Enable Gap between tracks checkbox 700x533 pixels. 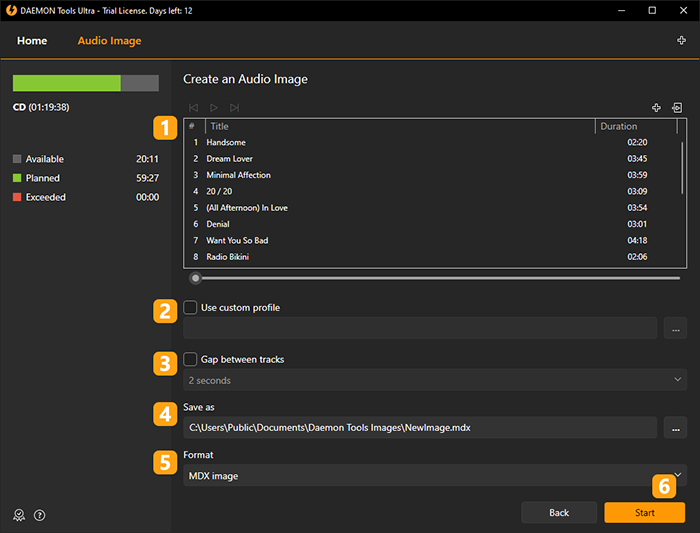tap(190, 359)
